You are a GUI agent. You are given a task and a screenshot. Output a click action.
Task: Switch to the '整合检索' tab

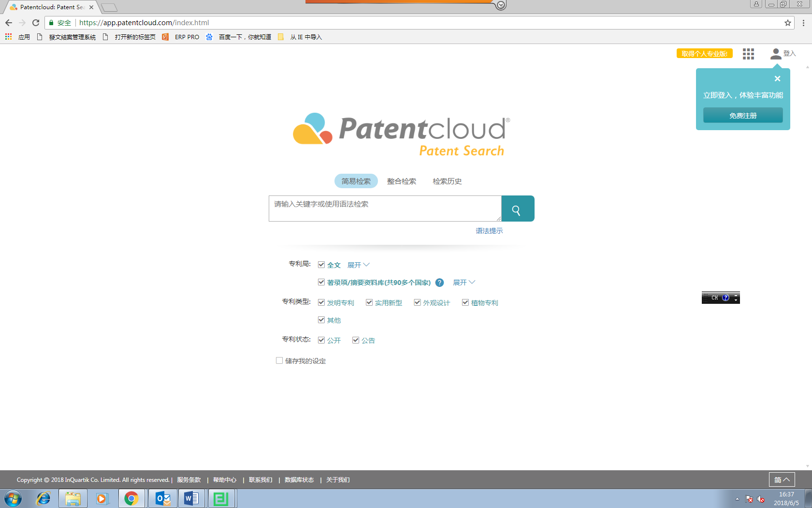[x=402, y=181]
